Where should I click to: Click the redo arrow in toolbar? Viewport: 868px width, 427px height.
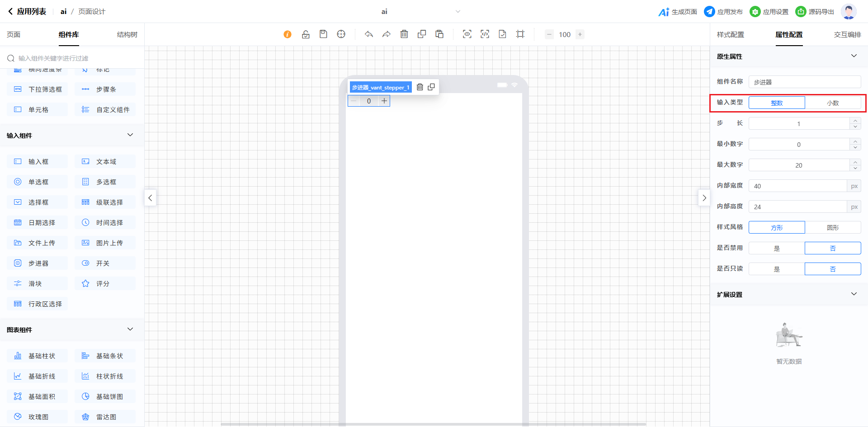coord(386,34)
